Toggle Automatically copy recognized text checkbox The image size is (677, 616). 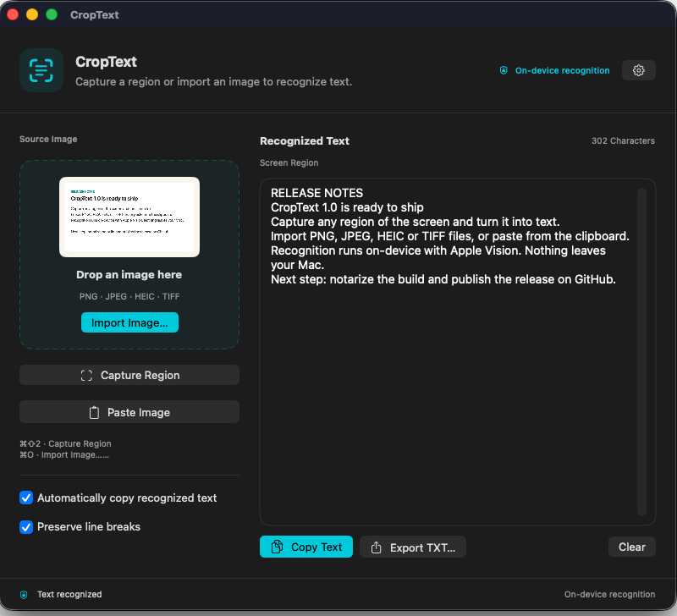click(26, 498)
